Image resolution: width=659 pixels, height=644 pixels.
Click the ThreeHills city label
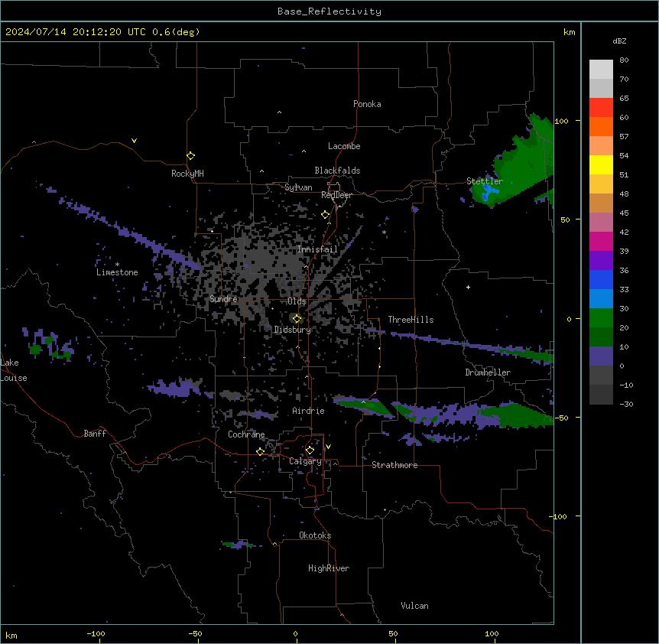pyautogui.click(x=411, y=320)
